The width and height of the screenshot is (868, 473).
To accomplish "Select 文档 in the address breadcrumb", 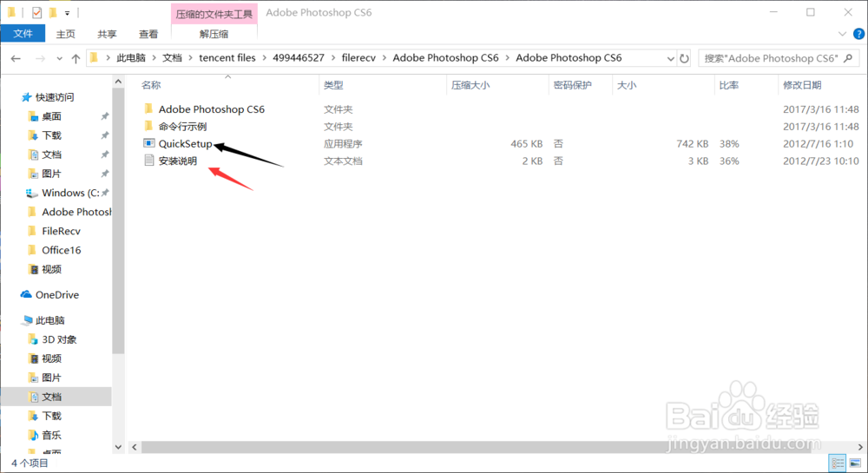I will [x=172, y=58].
